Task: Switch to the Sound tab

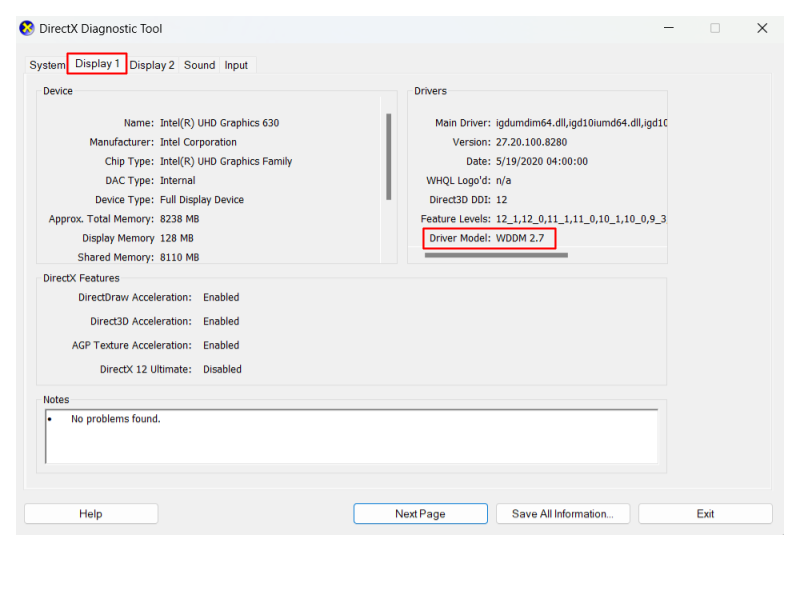Action: (199, 65)
